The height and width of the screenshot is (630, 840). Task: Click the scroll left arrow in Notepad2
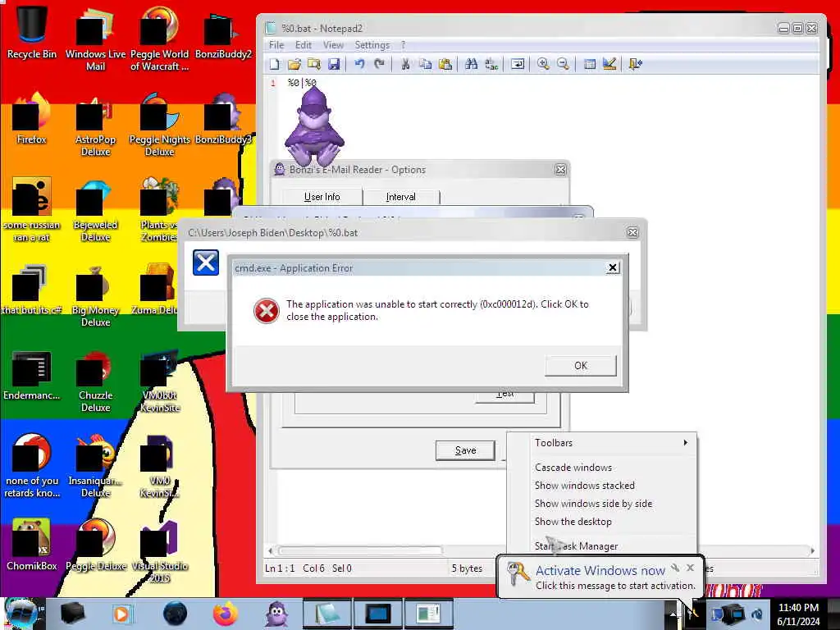pyautogui.click(x=270, y=550)
